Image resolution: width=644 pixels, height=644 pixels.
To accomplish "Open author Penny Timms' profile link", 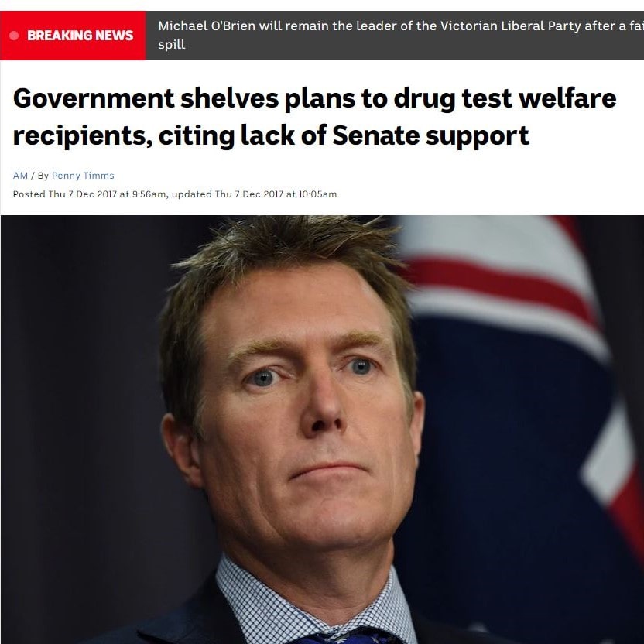I will point(83,176).
